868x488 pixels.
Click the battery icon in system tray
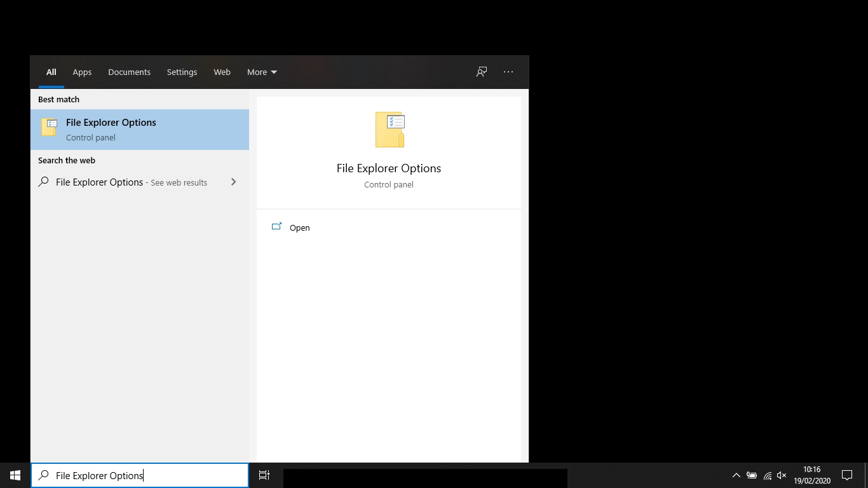[752, 475]
